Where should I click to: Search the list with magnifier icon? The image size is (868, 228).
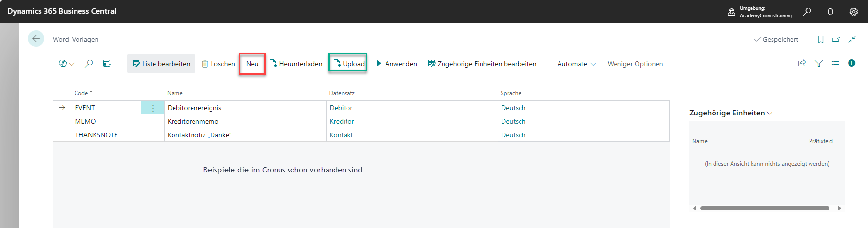(x=89, y=63)
